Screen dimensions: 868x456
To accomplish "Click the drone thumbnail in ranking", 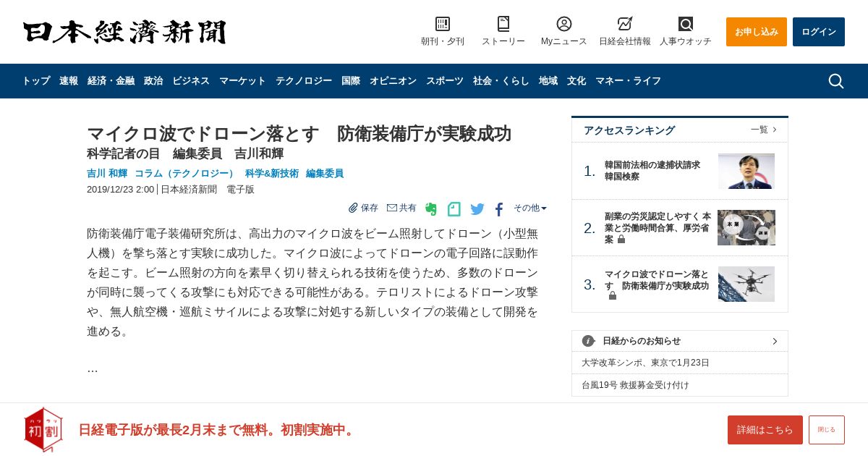I will (x=746, y=284).
